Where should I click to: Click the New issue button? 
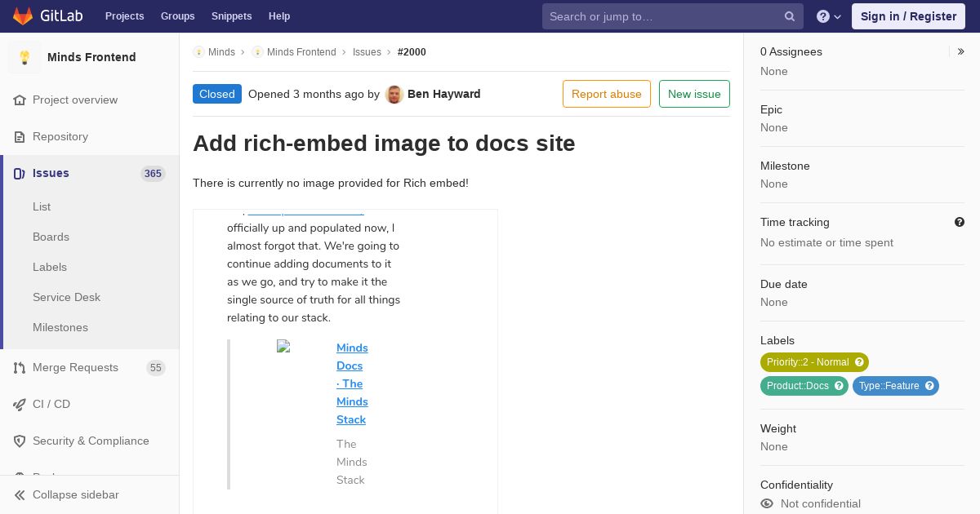(694, 94)
